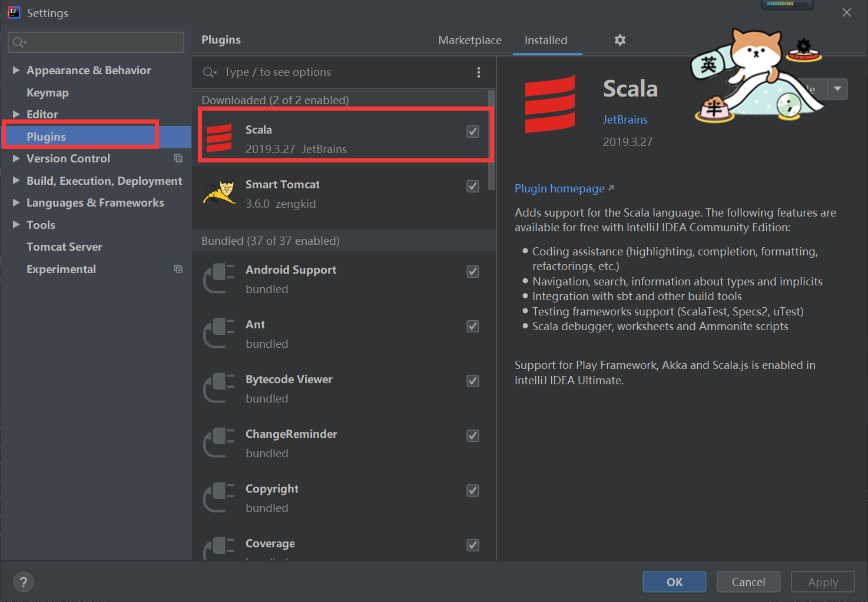Uncheck the Bytecode Viewer plugin

pyautogui.click(x=473, y=381)
